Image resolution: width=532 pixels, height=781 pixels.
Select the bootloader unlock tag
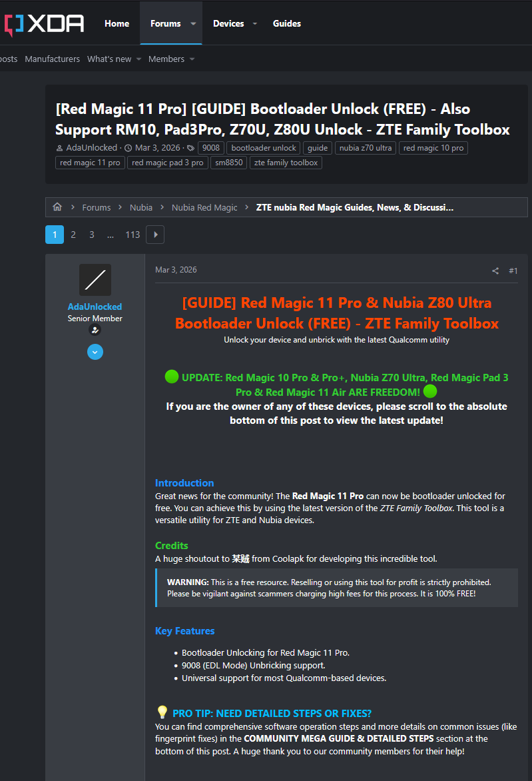click(264, 148)
